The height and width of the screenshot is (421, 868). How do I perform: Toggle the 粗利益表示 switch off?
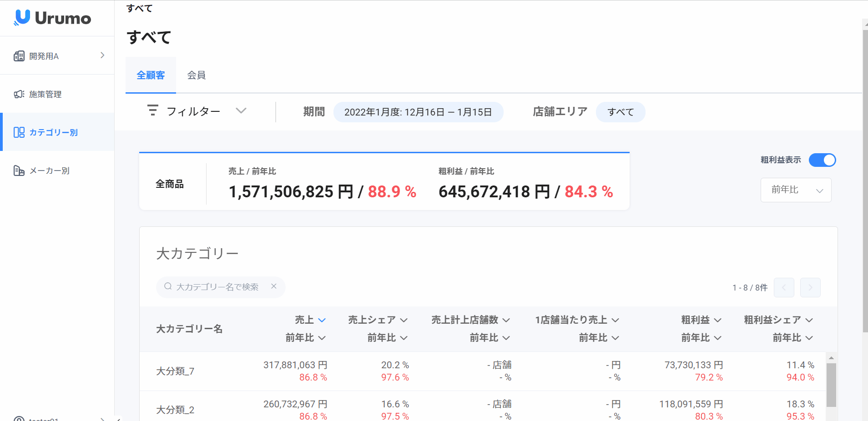pyautogui.click(x=822, y=160)
